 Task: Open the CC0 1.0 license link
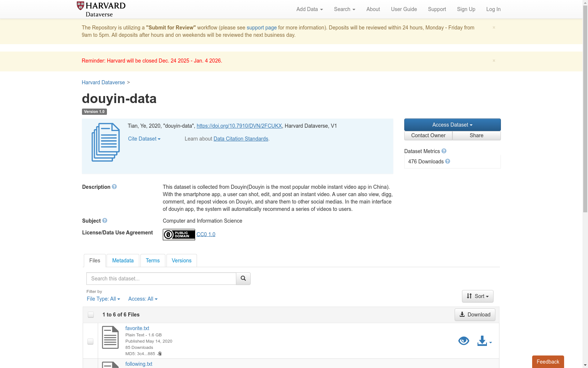tap(206, 234)
